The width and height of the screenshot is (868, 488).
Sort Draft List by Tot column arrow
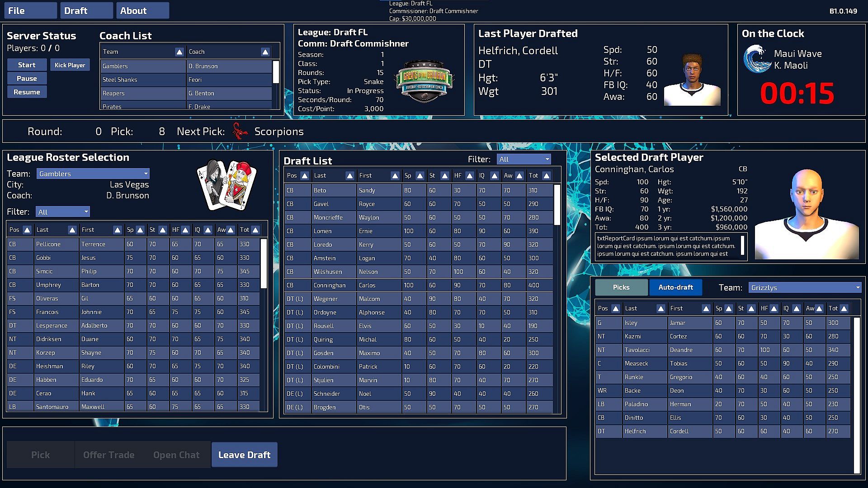point(546,176)
